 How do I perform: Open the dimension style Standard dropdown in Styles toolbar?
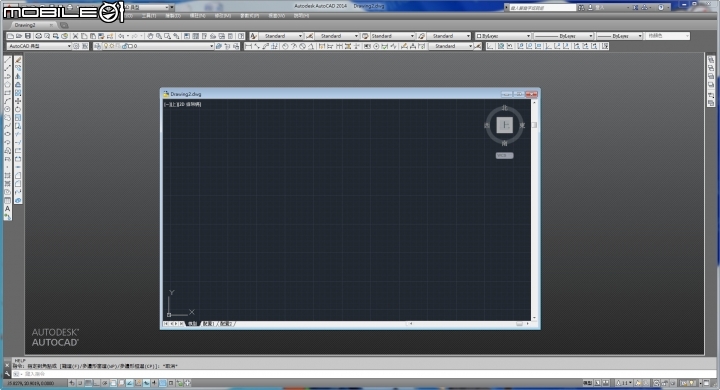pos(336,36)
